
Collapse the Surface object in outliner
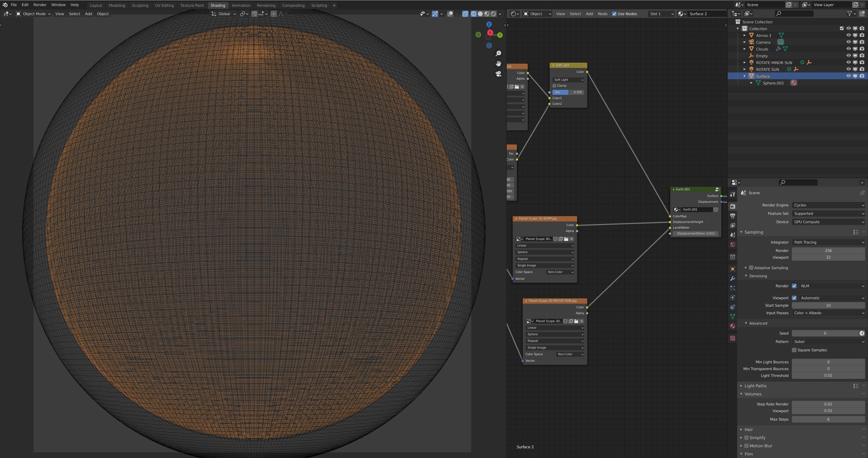(745, 76)
